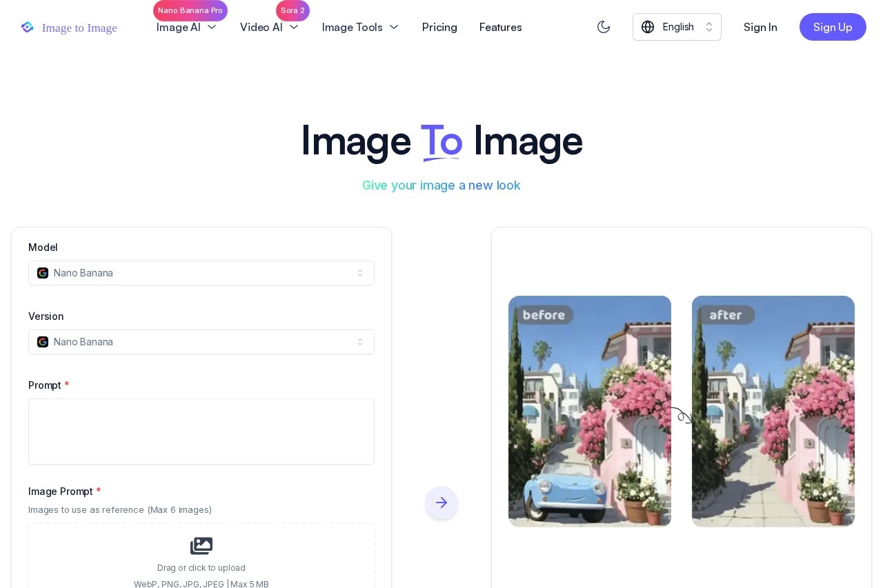Open the Video AI dropdown
The image size is (883, 588).
(x=269, y=27)
